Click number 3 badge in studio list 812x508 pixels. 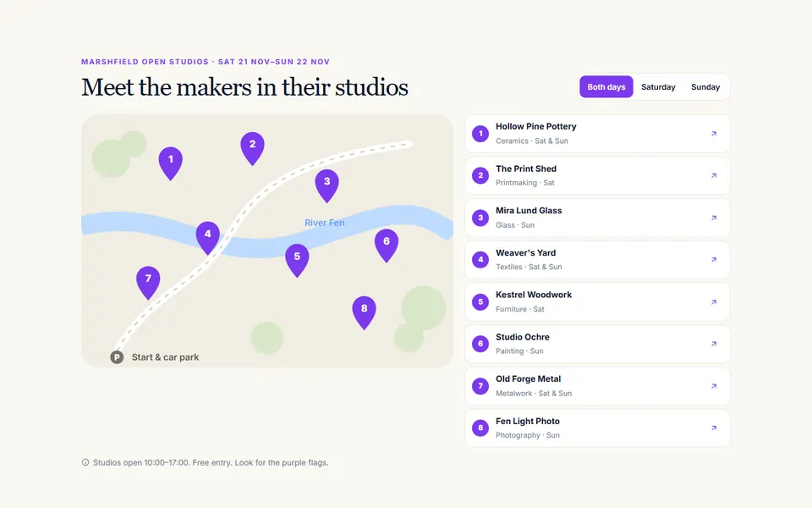pos(480,218)
